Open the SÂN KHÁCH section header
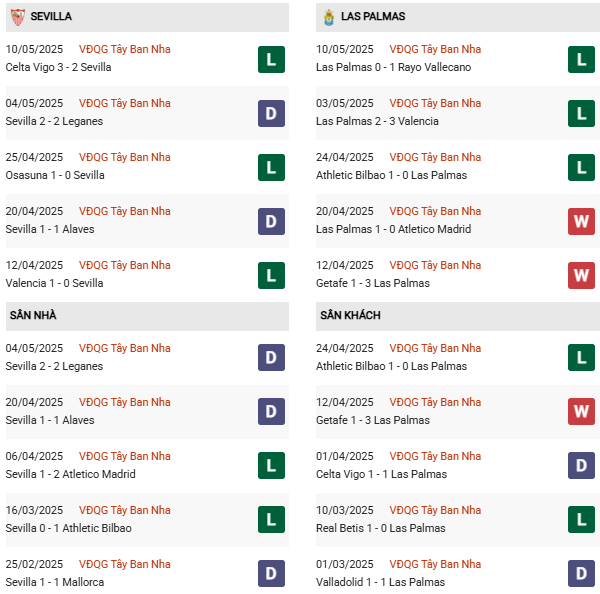 [458, 316]
